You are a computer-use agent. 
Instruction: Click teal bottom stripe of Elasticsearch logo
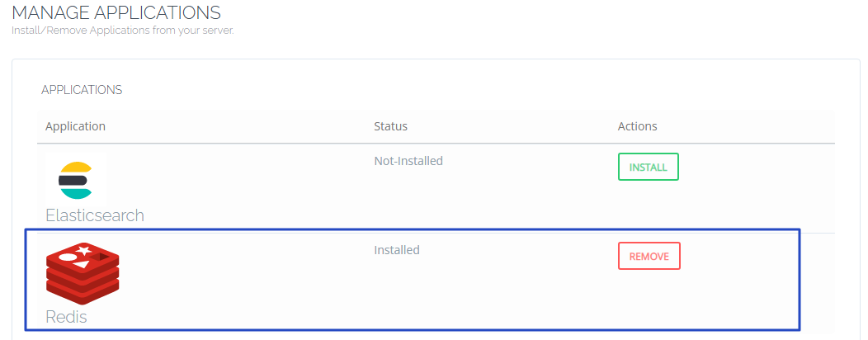tap(76, 194)
